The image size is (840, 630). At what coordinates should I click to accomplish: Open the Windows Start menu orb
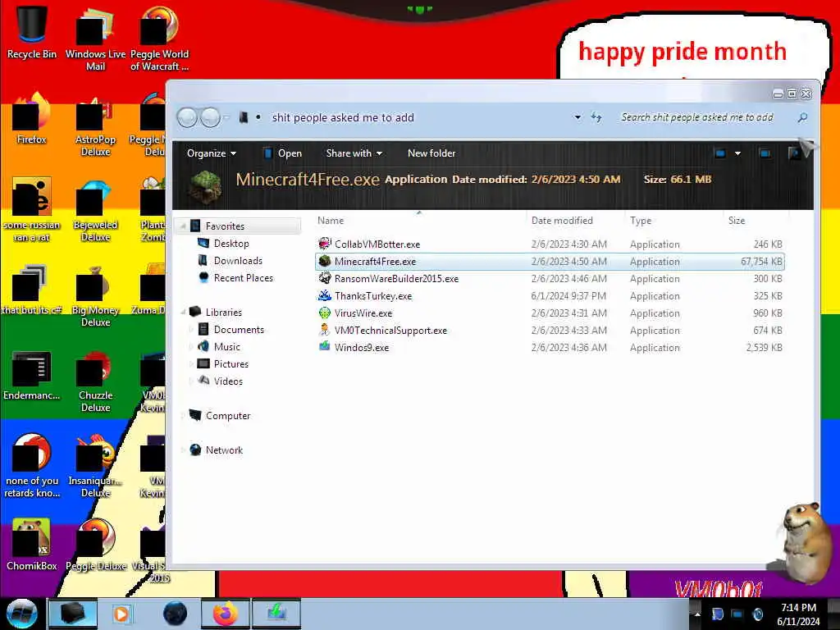pyautogui.click(x=21, y=614)
